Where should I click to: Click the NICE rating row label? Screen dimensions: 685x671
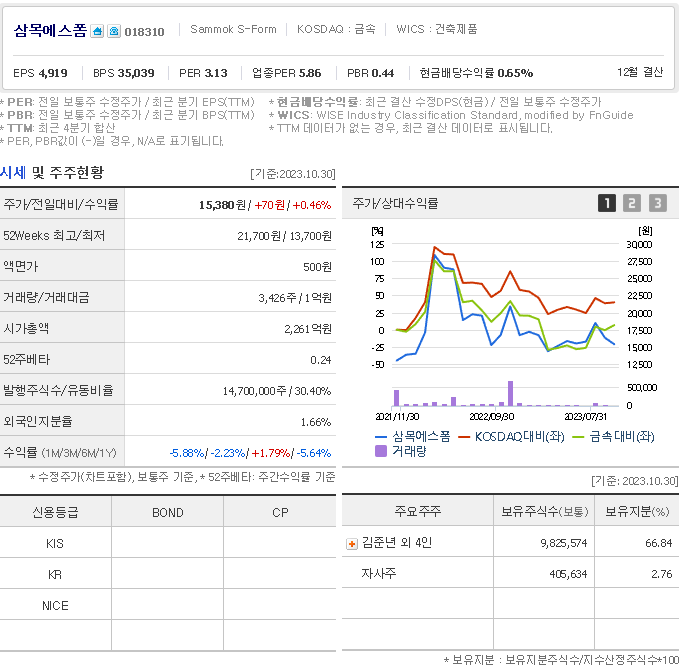[x=55, y=606]
